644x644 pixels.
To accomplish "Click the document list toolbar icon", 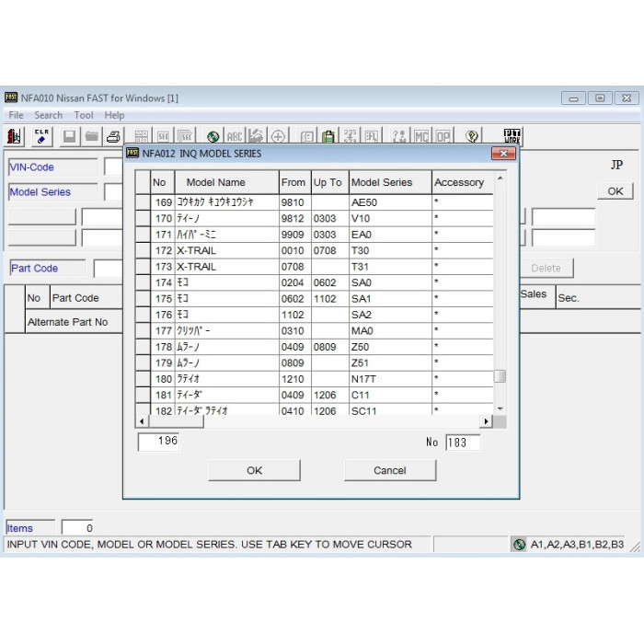I will [x=306, y=136].
